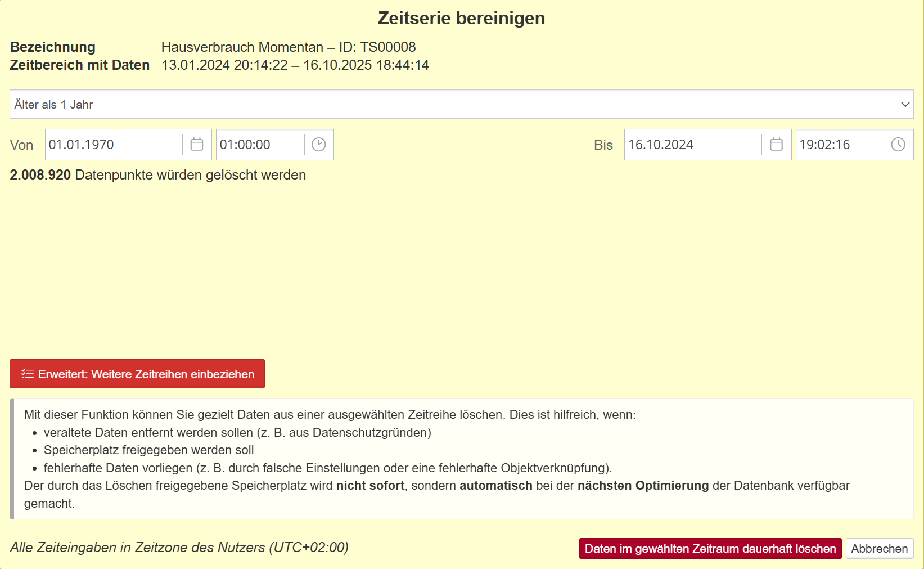Open the calendar picker for Von date
This screenshot has height=569, width=924.
(197, 145)
